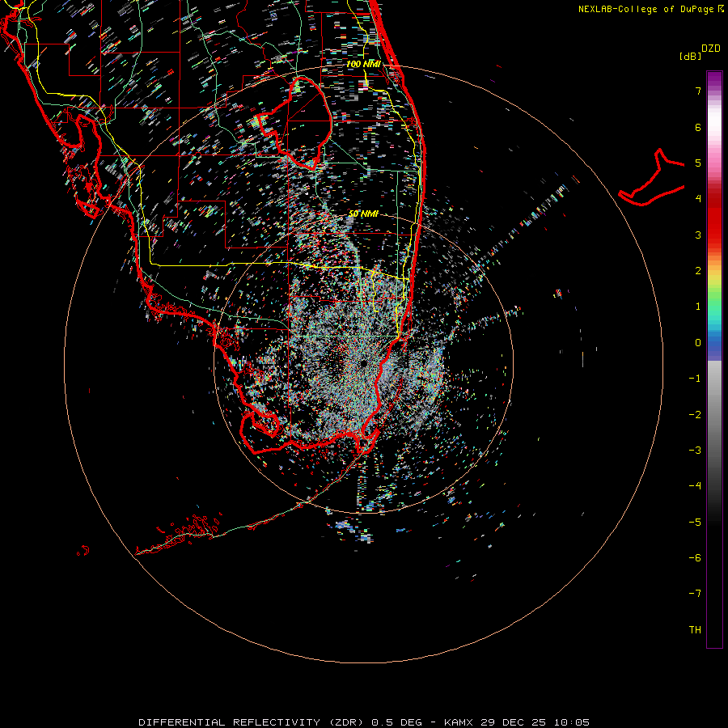Click the '5' value on the color scale

[x=698, y=163]
